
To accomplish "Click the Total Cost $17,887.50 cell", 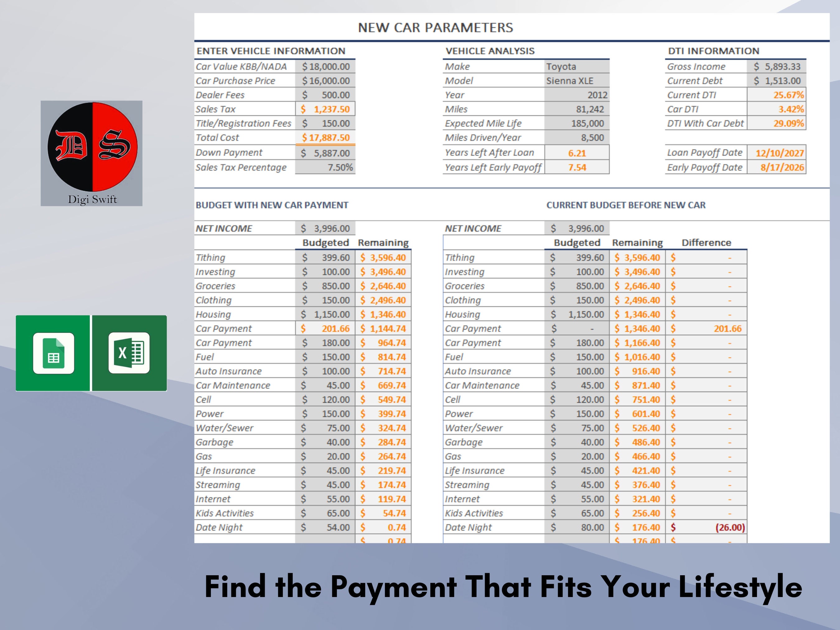I will point(325,138).
